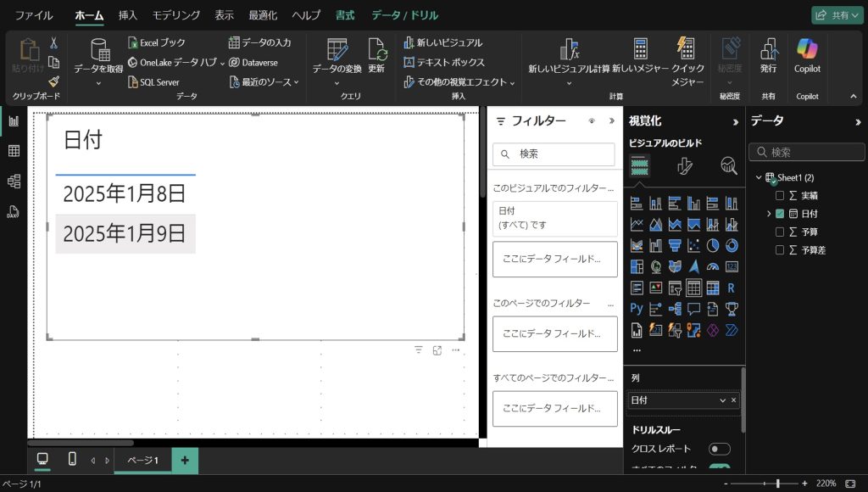
Task: Add a new page with the plus button
Action: pyautogui.click(x=185, y=460)
